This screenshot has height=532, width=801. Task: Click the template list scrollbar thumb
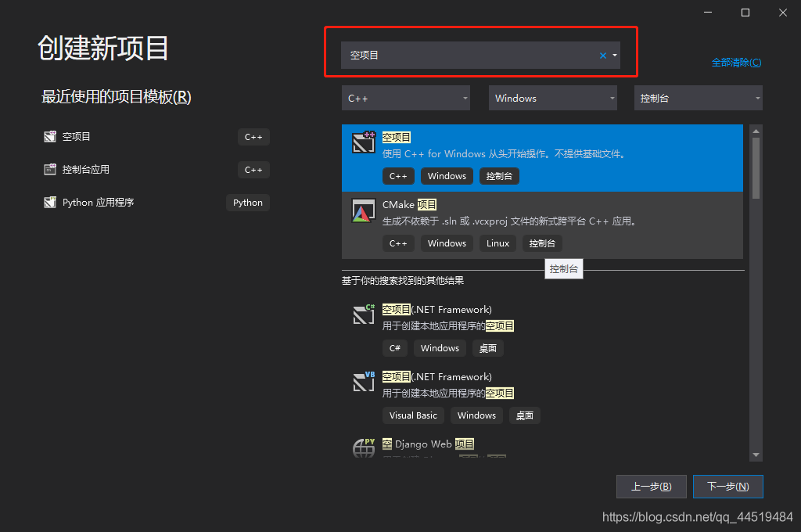tap(756, 168)
